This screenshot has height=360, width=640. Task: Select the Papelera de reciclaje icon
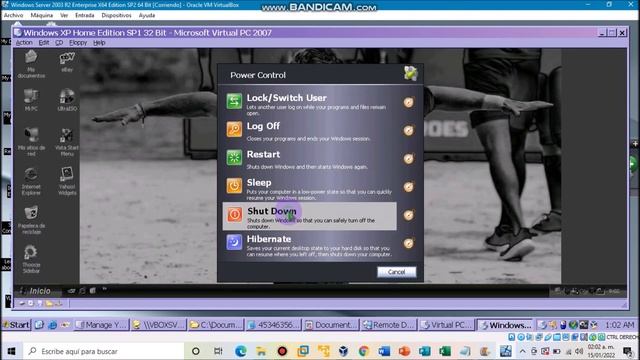click(x=31, y=220)
